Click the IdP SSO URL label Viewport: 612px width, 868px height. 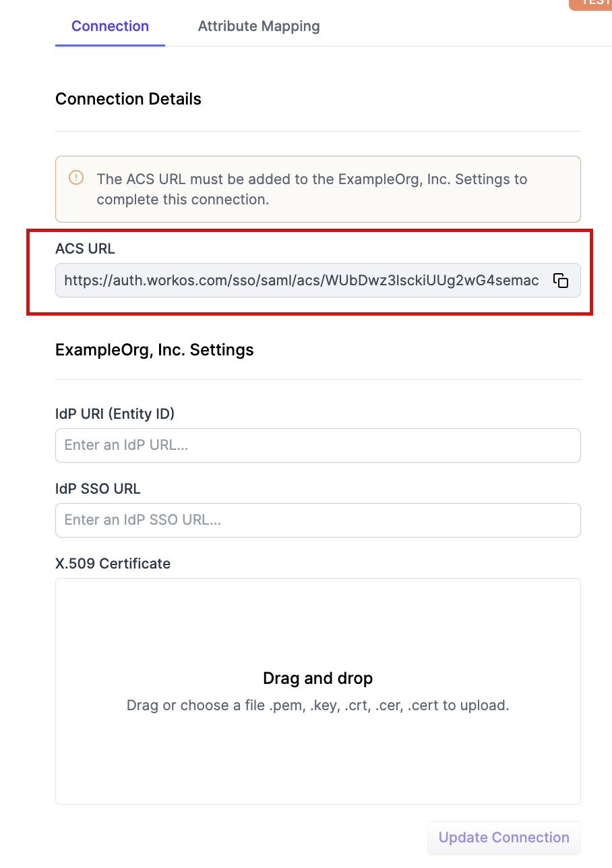pos(98,488)
